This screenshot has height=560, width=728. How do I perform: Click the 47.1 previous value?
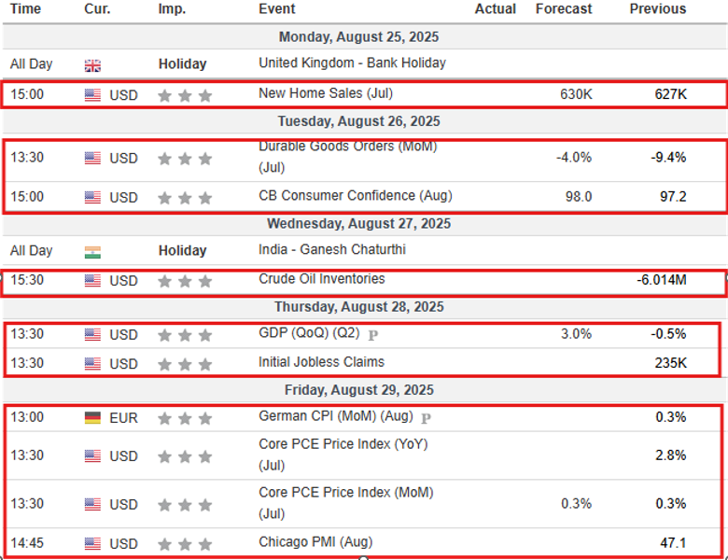coord(673,542)
